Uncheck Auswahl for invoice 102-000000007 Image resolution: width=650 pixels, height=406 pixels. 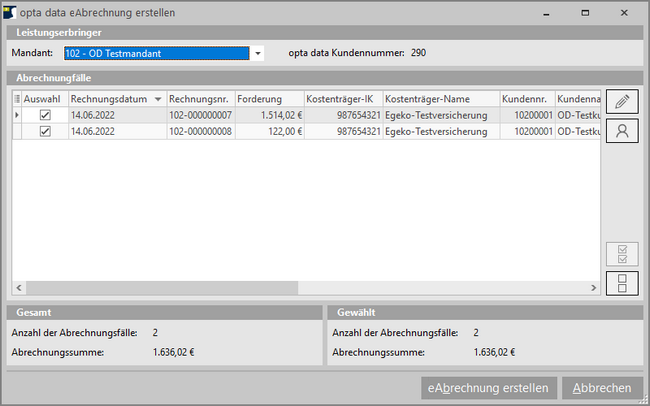pyautogui.click(x=44, y=116)
